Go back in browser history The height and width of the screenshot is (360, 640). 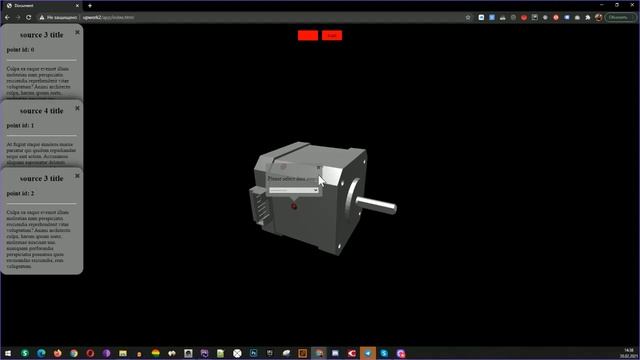[x=7, y=18]
